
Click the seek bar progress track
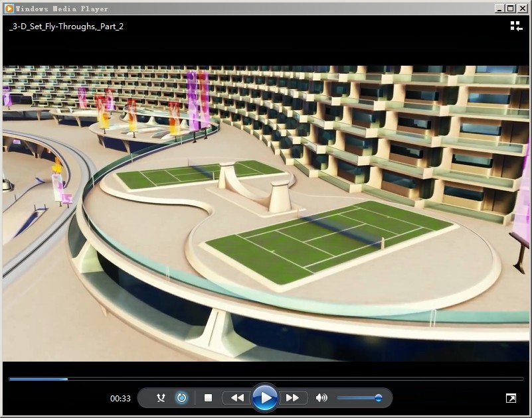(x=266, y=379)
